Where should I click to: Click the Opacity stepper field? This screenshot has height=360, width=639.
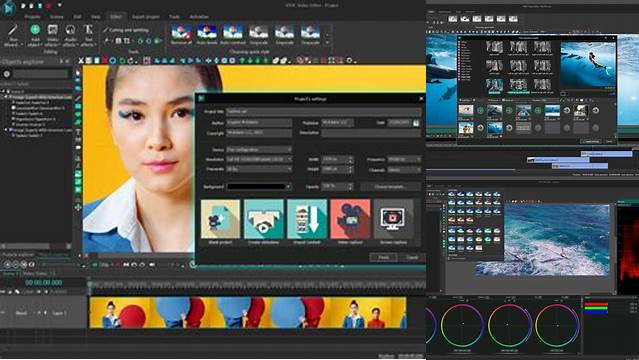pyautogui.click(x=337, y=186)
